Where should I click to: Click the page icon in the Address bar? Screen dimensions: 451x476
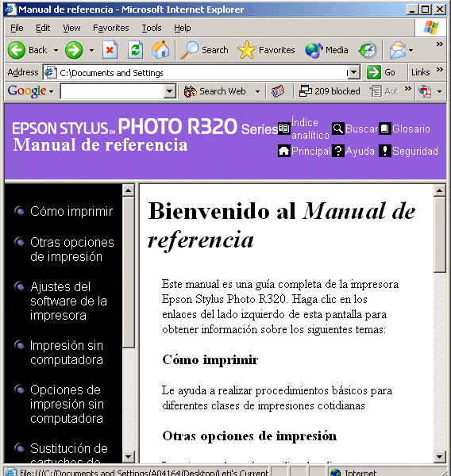tap(50, 72)
